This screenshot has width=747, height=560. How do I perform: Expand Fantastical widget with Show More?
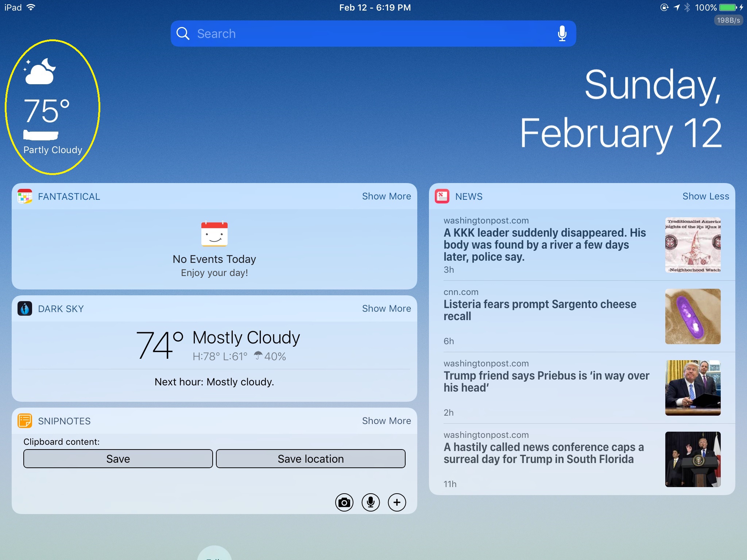coord(386,197)
